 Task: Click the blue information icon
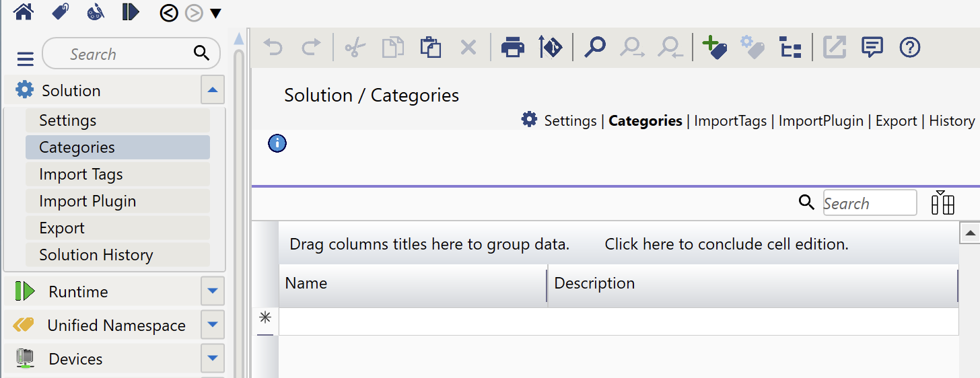[x=277, y=143]
